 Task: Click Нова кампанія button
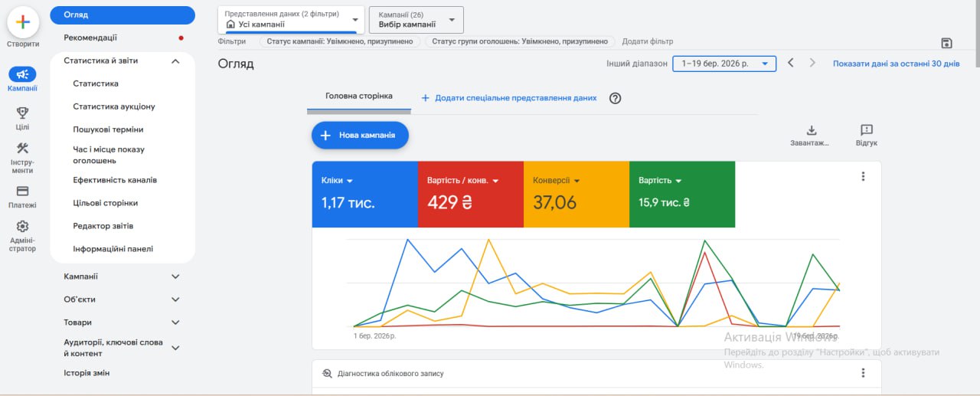coord(360,135)
